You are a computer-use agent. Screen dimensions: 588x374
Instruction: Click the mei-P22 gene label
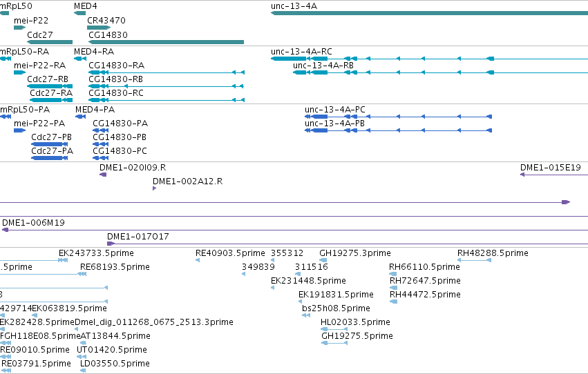click(x=31, y=21)
